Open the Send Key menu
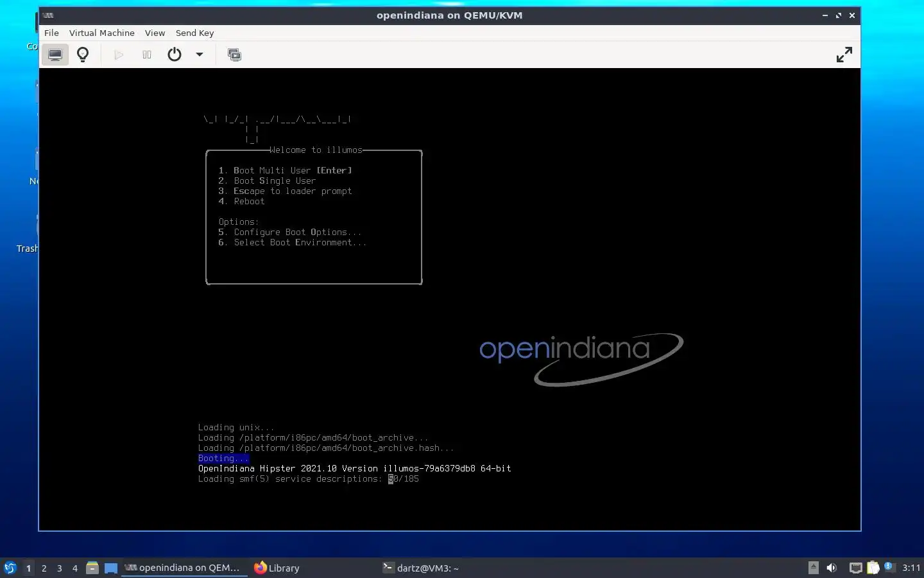The width and height of the screenshot is (924, 578). (x=194, y=33)
